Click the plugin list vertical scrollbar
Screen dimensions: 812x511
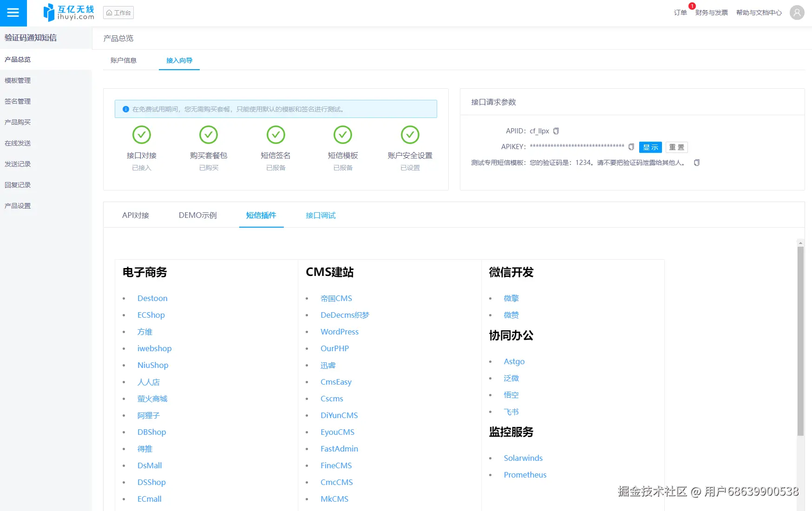(800, 341)
